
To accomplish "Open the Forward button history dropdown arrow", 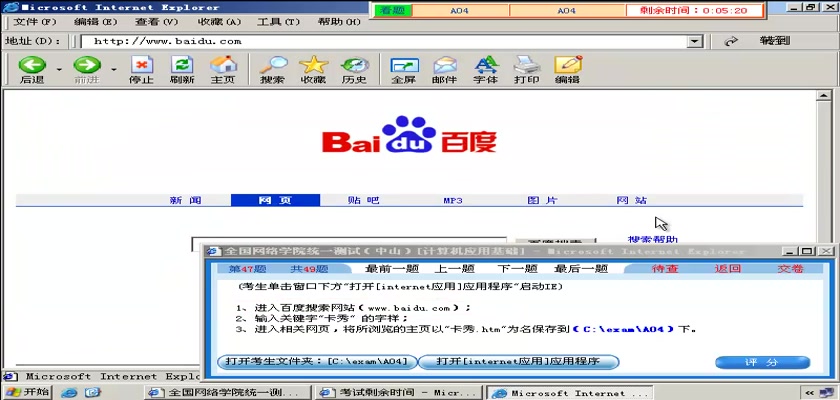I will coord(114,69).
